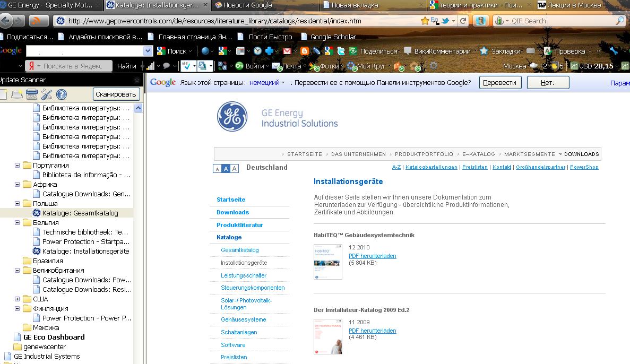
Task: Open the немецкий language dropdown
Action: coord(267,83)
